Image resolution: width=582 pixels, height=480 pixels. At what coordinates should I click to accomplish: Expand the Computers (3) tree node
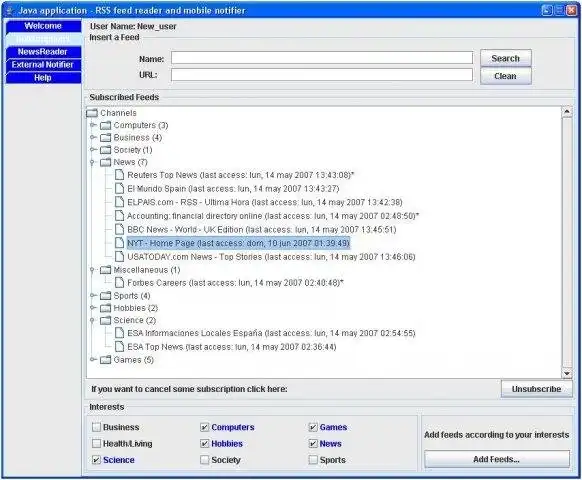tap(93, 125)
